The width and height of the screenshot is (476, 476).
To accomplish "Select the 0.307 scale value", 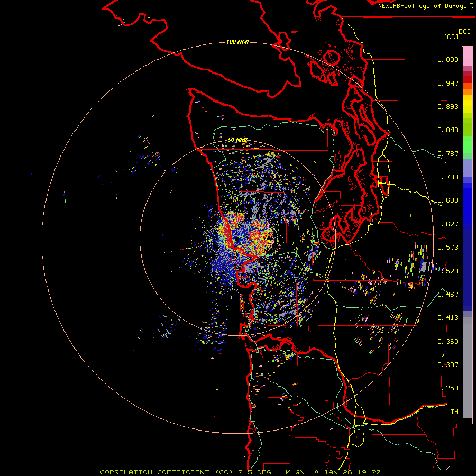I will click(448, 365).
